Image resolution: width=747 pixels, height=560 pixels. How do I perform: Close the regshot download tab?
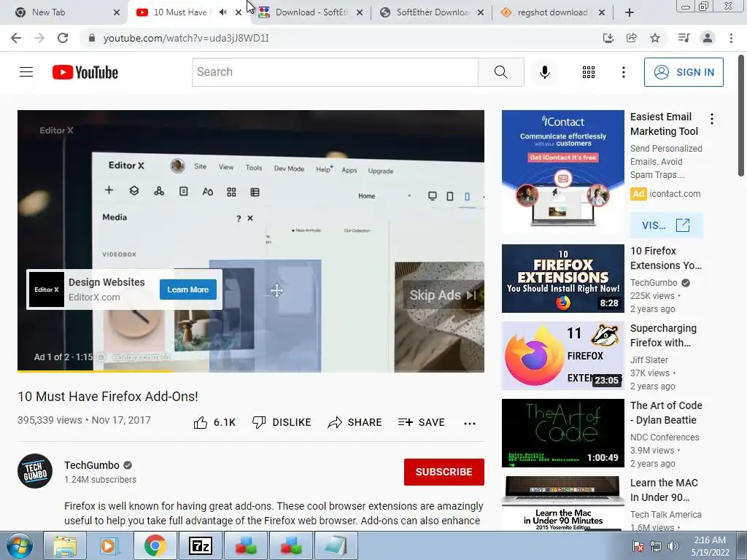click(x=602, y=12)
